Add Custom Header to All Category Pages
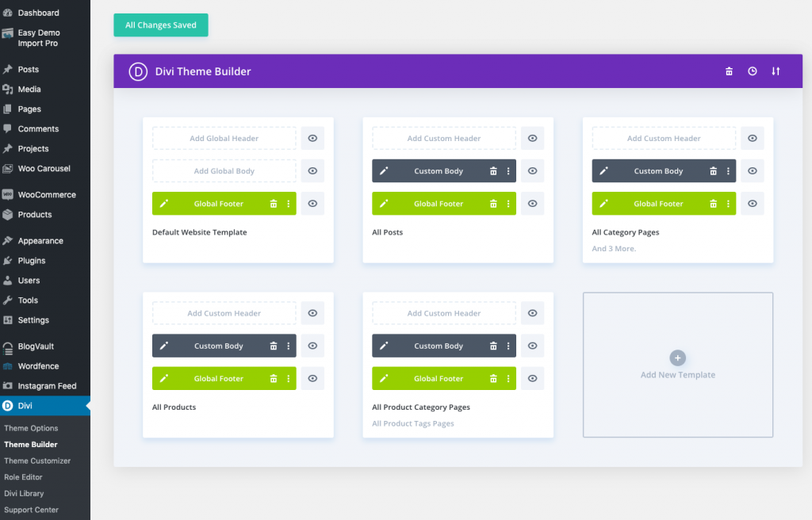This screenshot has height=520, width=812. point(664,139)
